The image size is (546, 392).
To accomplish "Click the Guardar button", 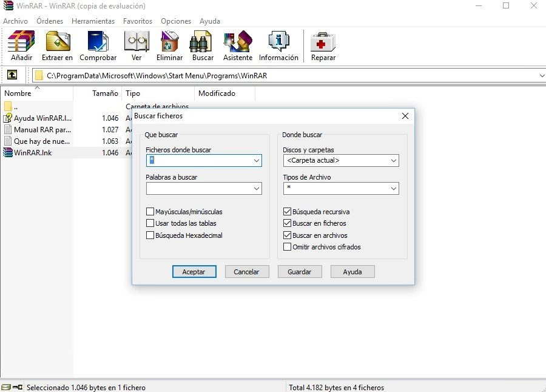I will 300,271.
